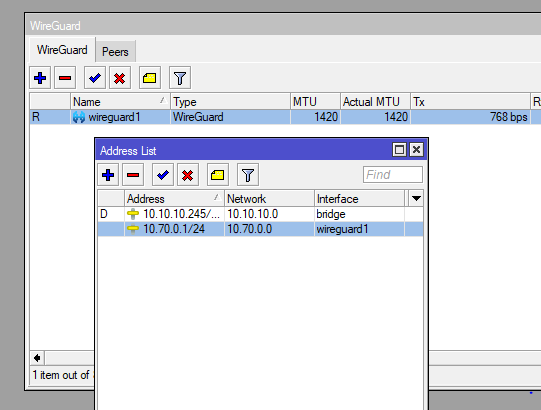
Task: Maximize the Address List window
Action: pos(399,150)
